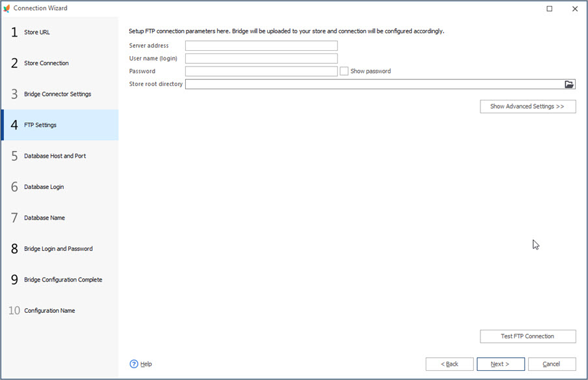Click Test FTP Connection button
Screen dimensions: 588x380
(527, 336)
